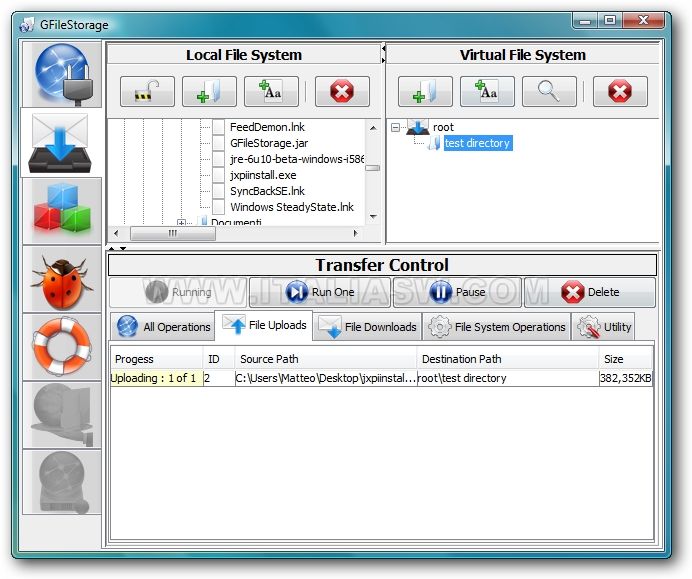Select GFileStorage.jar in local tree

click(x=269, y=143)
